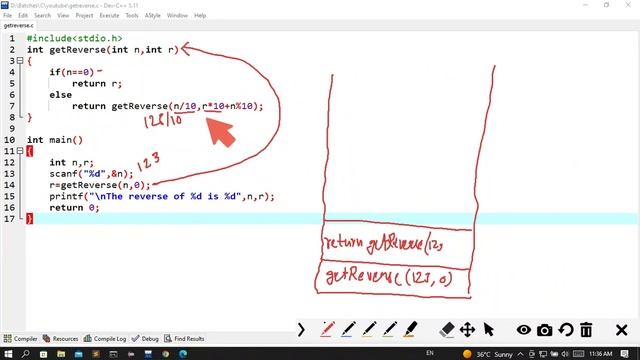Select the highlighter marker tool
Screen dimensions: 640x360
click(x=410, y=329)
